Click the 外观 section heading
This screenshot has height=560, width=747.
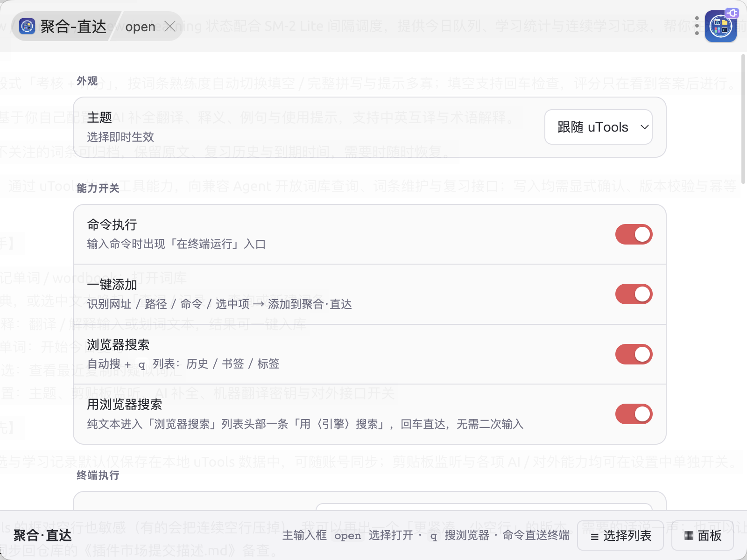click(x=87, y=81)
